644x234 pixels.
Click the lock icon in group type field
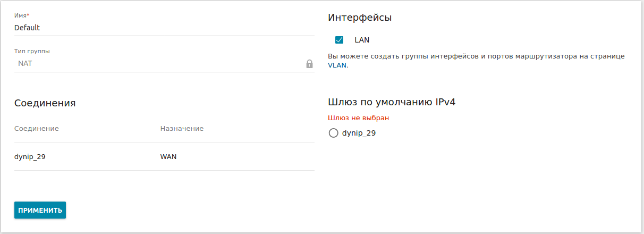(309, 64)
